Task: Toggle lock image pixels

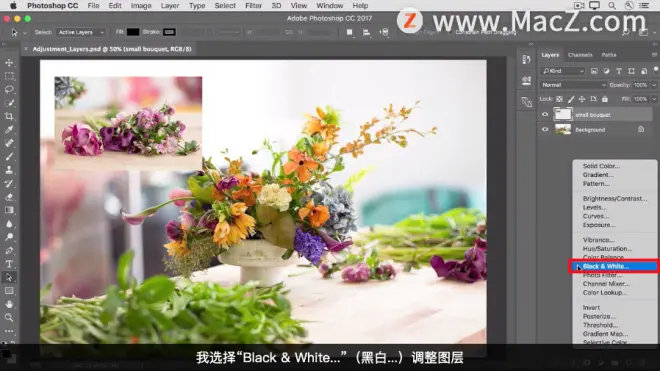Action: coord(571,99)
